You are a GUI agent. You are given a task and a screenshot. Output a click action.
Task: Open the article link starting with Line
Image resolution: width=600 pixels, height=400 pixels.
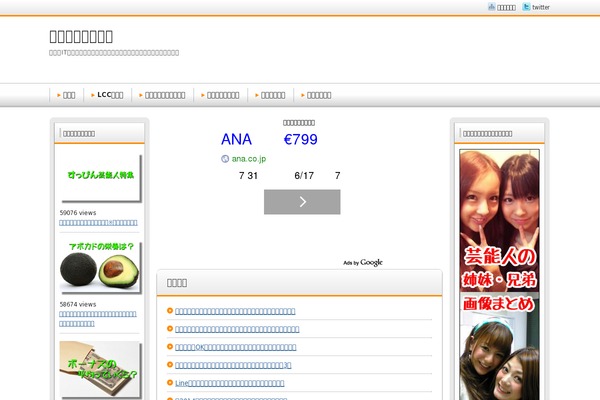tap(230, 383)
